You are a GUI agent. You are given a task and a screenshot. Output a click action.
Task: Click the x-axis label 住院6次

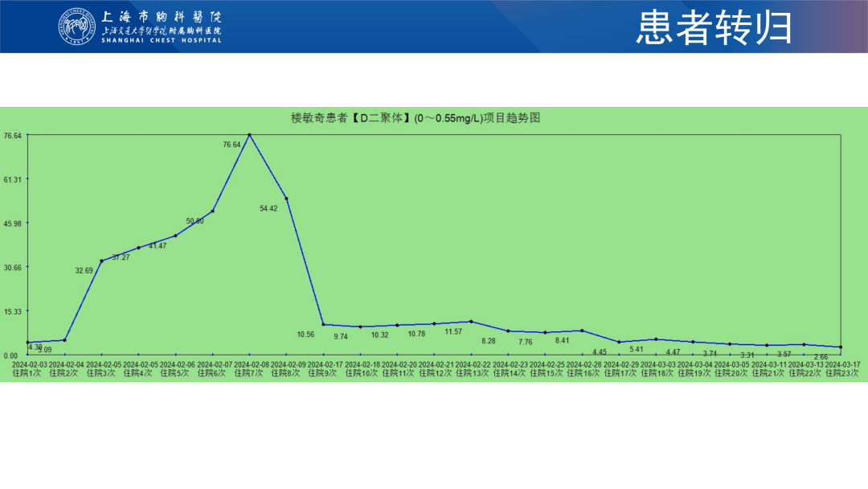tap(212, 373)
